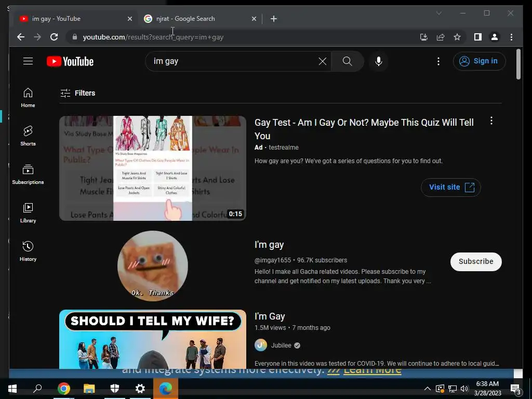Open Chrome's three-dot customize menu
Screen dimensions: 532x399
tap(511, 37)
